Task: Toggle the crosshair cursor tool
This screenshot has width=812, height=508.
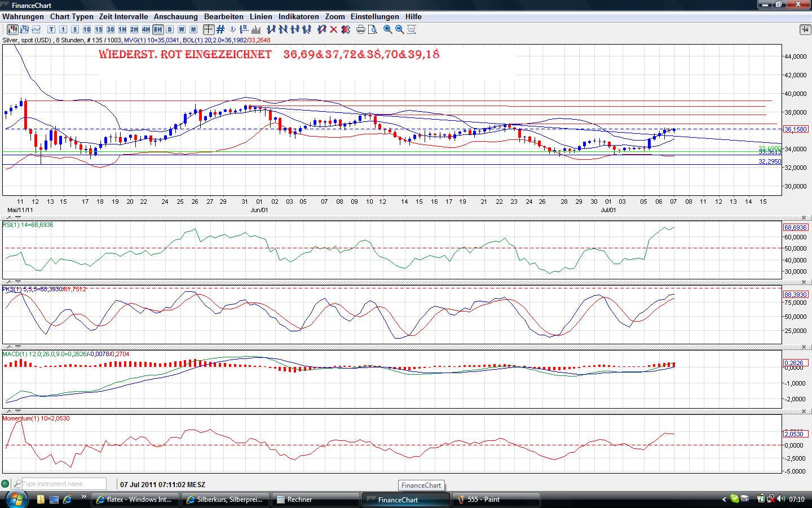Action: [x=209, y=29]
